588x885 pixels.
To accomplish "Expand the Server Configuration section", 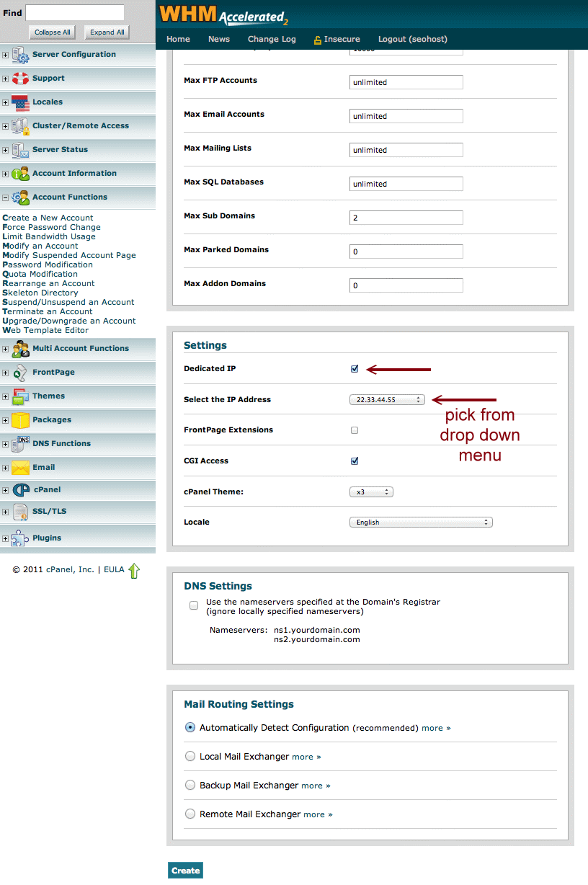I will [x=5, y=55].
